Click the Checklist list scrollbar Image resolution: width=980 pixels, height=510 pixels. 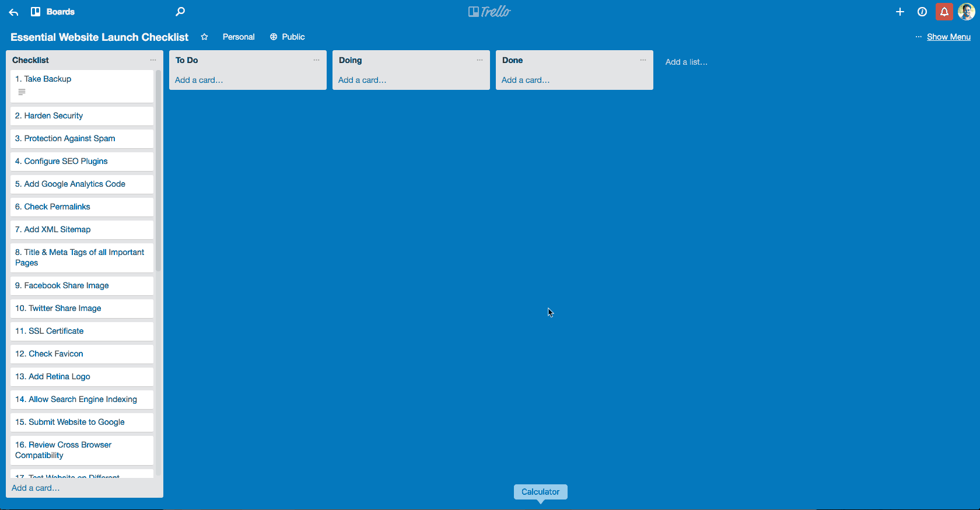pyautogui.click(x=158, y=175)
